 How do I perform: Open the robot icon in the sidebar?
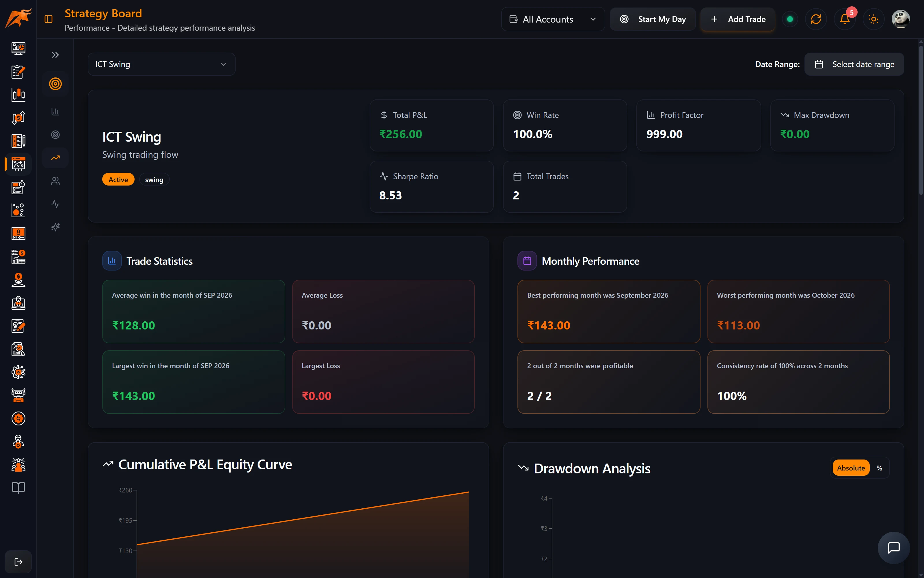tap(18, 395)
